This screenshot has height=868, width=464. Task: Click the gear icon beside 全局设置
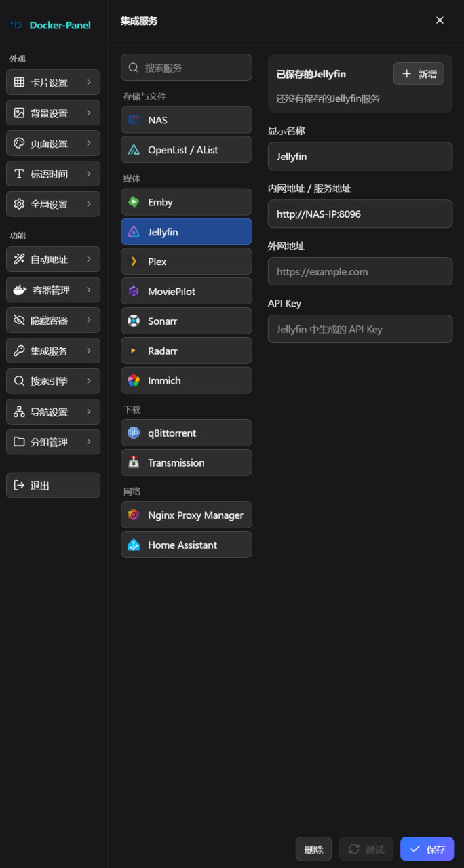pos(19,204)
